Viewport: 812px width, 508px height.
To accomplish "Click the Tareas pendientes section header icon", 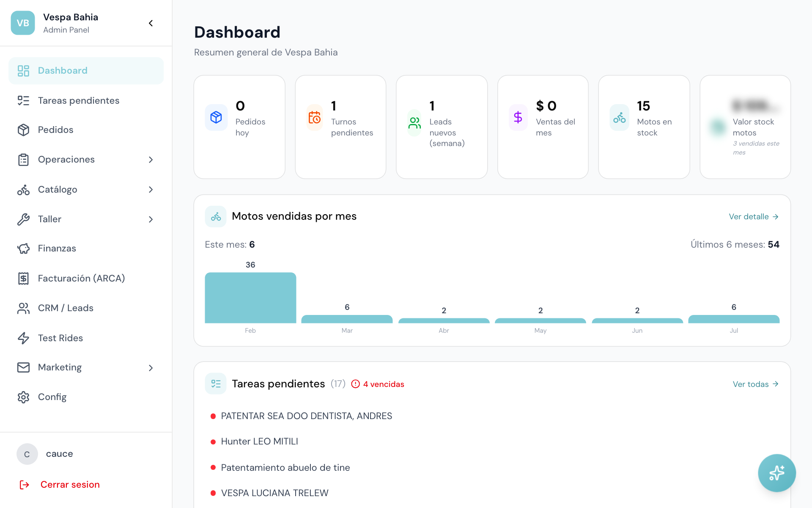I will pyautogui.click(x=216, y=384).
